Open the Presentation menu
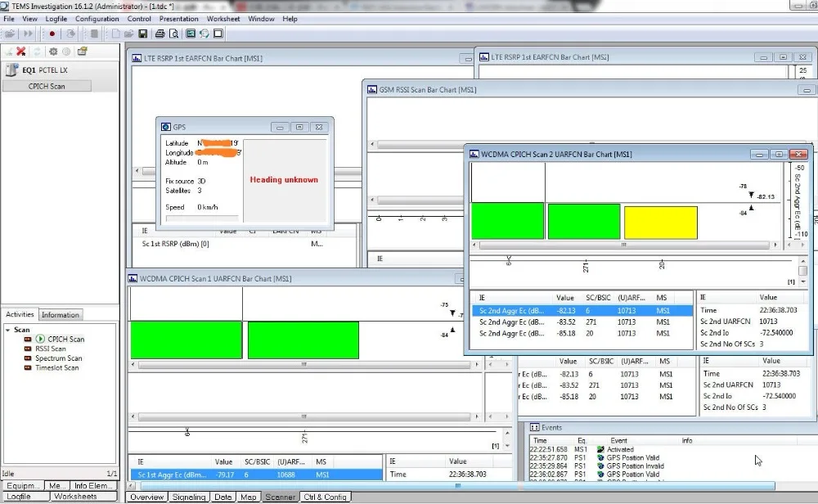818x504 pixels. point(178,19)
